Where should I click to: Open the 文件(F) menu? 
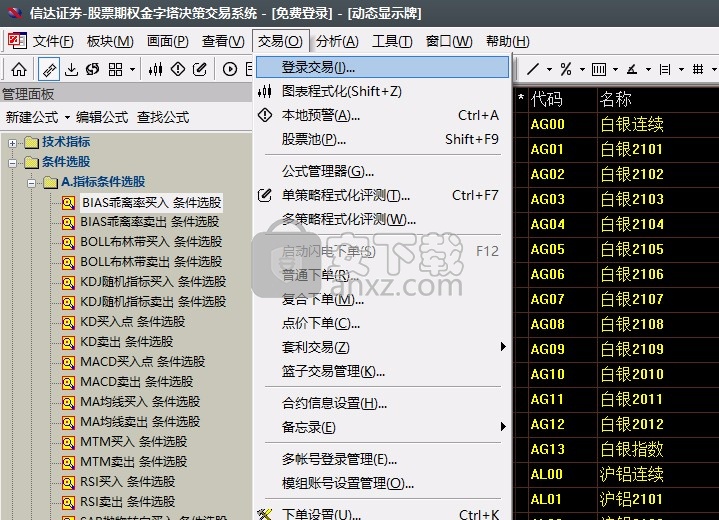pyautogui.click(x=53, y=41)
